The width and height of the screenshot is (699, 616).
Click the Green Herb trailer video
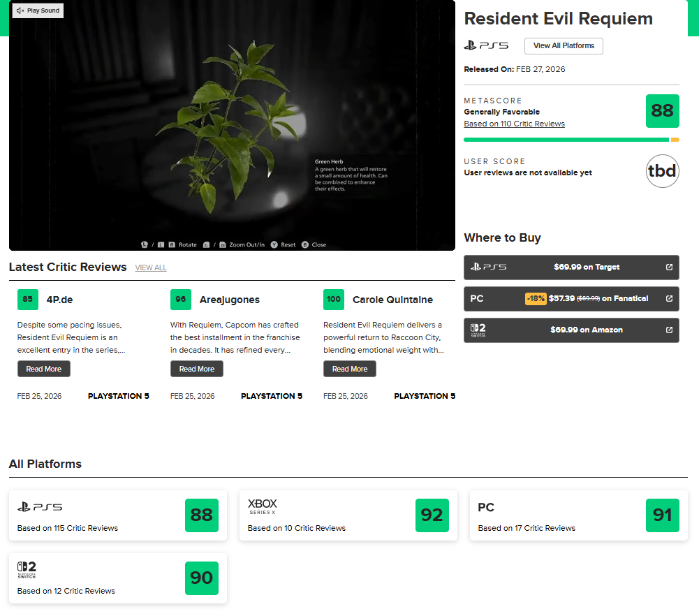pyautogui.click(x=232, y=126)
